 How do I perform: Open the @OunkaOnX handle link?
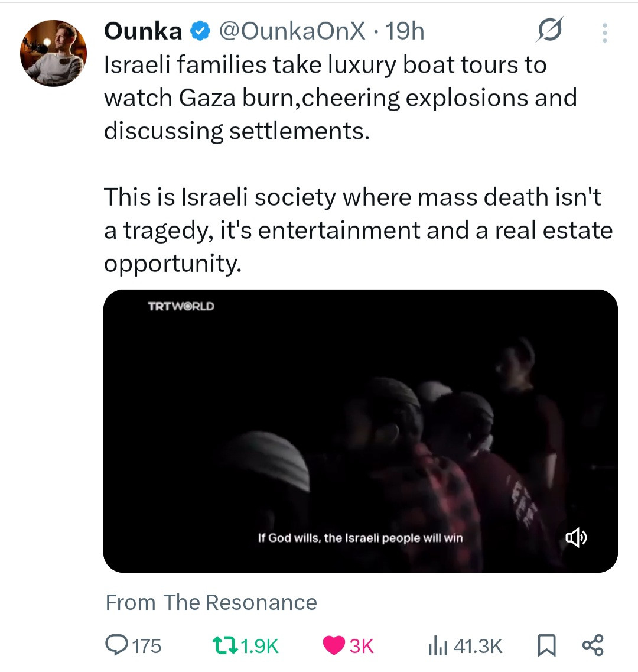[292, 31]
